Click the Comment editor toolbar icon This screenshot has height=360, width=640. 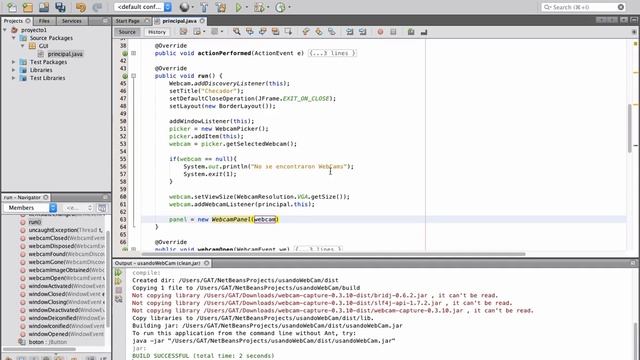(411, 32)
